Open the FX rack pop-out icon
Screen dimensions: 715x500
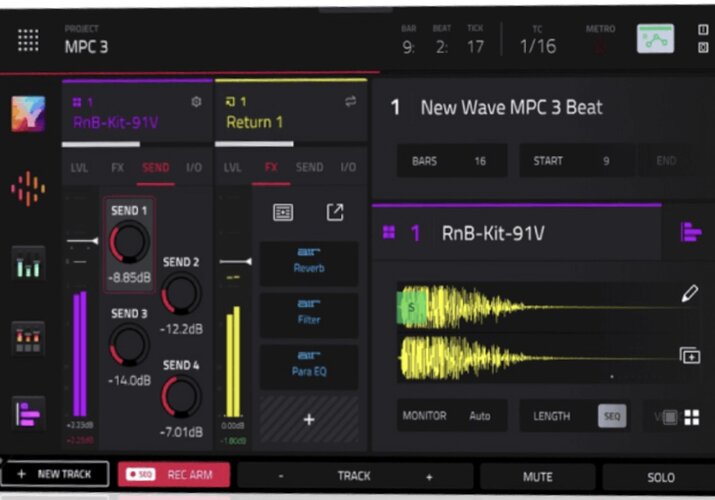pyautogui.click(x=335, y=212)
